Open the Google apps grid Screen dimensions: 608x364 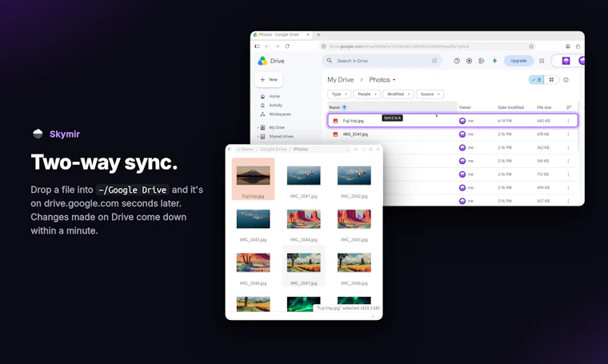(542, 61)
